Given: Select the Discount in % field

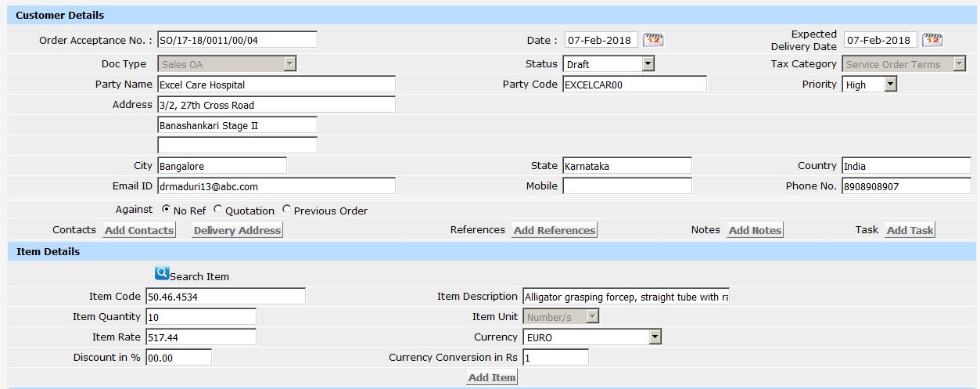Looking at the screenshot, I should coord(178,358).
